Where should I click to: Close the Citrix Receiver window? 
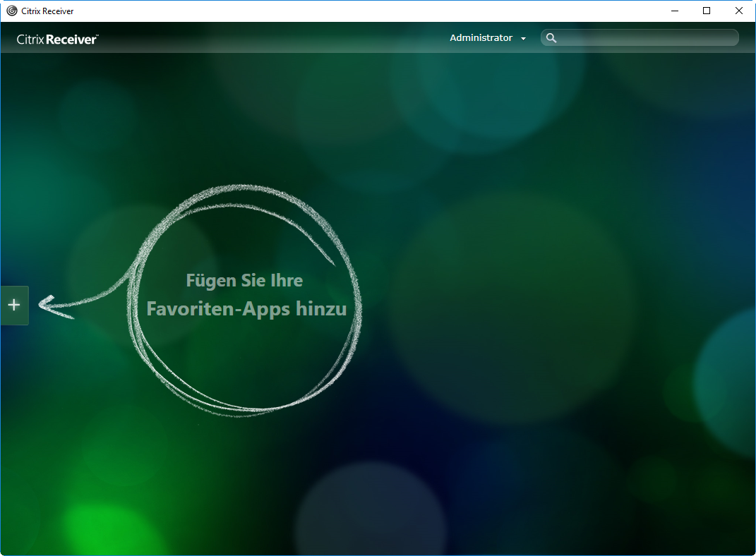pos(738,11)
